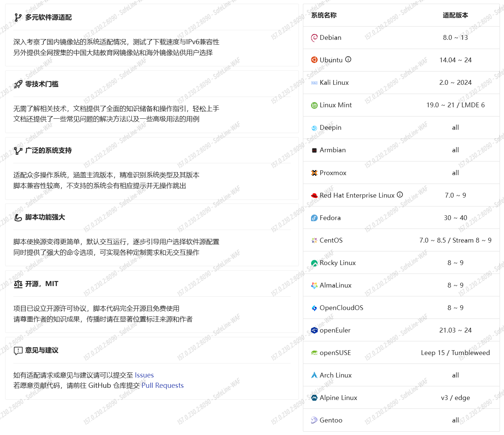504x435 pixels.
Task: Select the Debian row name
Action: 331,38
